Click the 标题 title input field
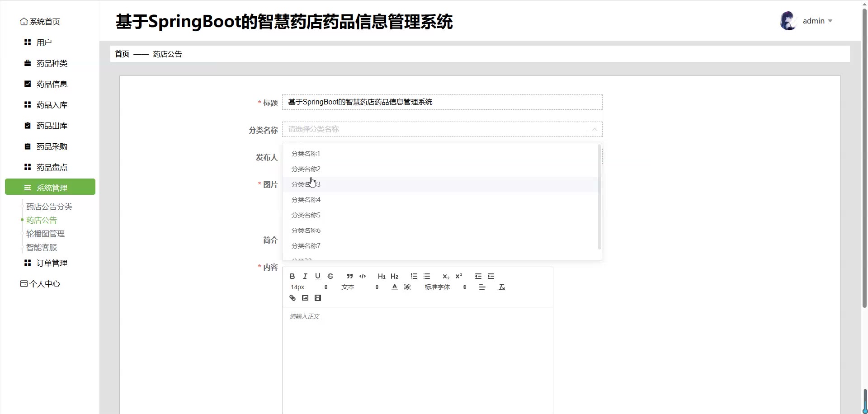The width and height of the screenshot is (868, 414). pos(442,102)
